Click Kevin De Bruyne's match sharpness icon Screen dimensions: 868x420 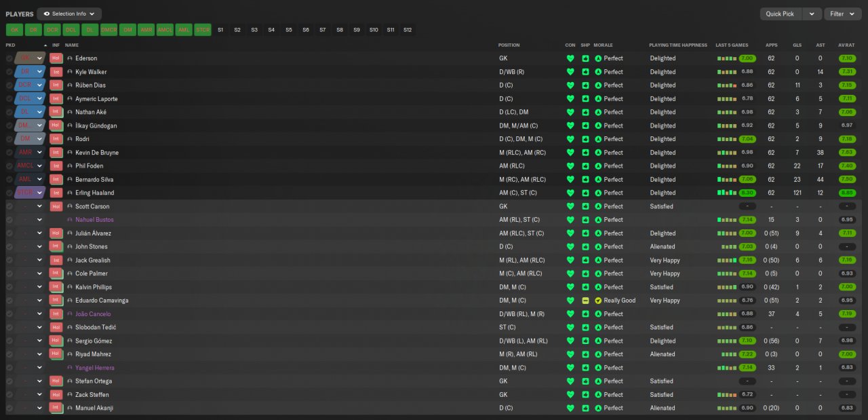(x=585, y=153)
